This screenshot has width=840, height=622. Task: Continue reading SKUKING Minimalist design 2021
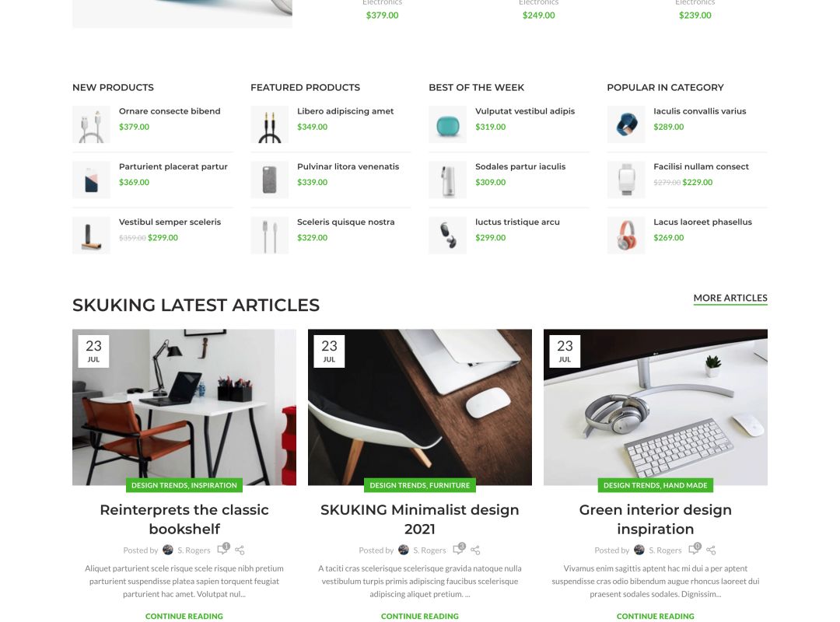pos(420,616)
